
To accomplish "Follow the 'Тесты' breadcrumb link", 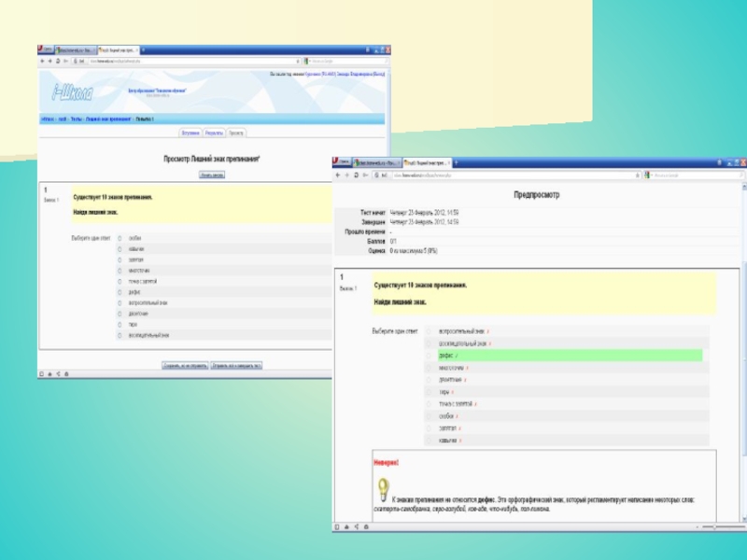I will 77,119.
